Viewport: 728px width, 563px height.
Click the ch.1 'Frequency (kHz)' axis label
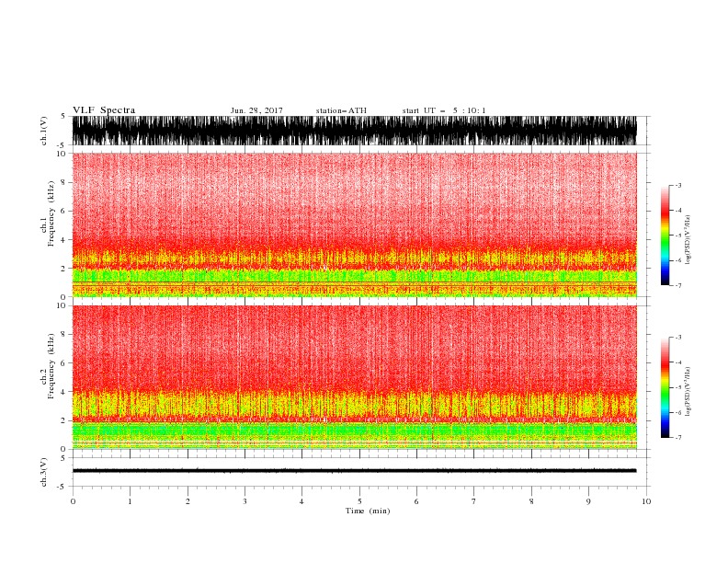pyautogui.click(x=51, y=213)
